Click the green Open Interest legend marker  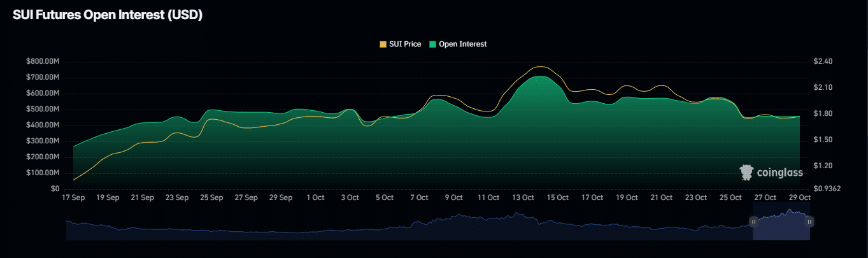tap(433, 44)
